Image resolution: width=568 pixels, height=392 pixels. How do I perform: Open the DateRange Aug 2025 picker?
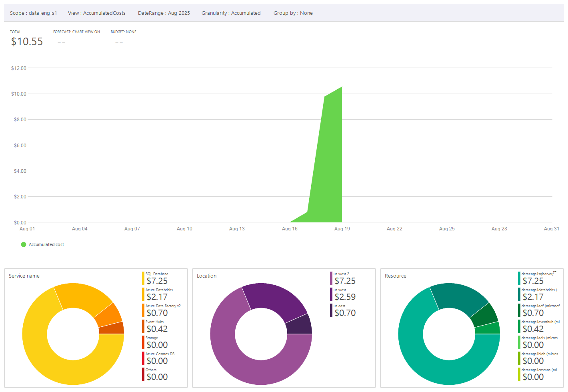coord(164,13)
